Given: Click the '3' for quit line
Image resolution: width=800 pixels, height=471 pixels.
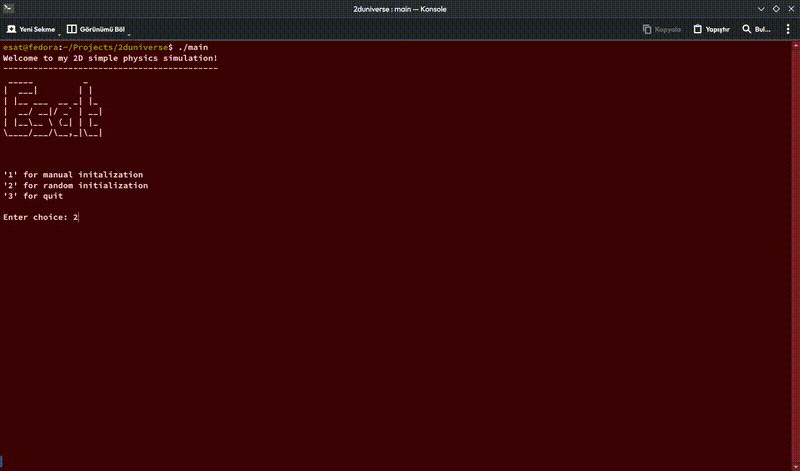Looking at the screenshot, I should (x=33, y=196).
